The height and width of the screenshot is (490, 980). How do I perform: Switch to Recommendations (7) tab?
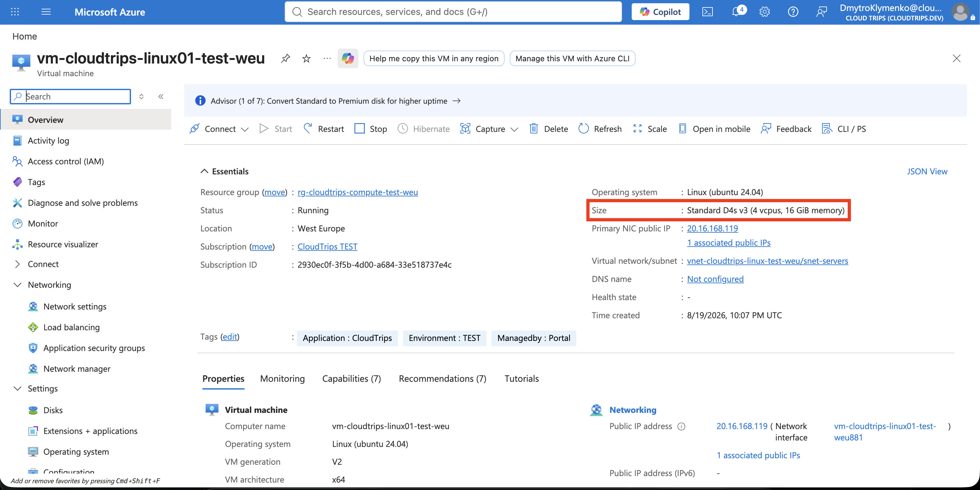[442, 379]
